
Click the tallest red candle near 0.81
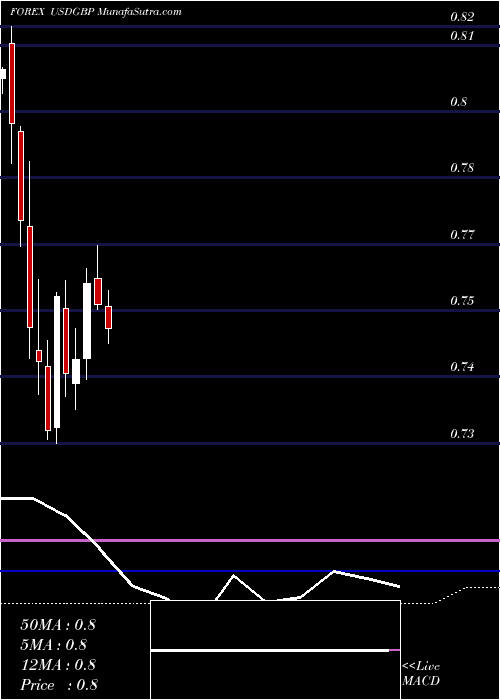pyautogui.click(x=12, y=83)
